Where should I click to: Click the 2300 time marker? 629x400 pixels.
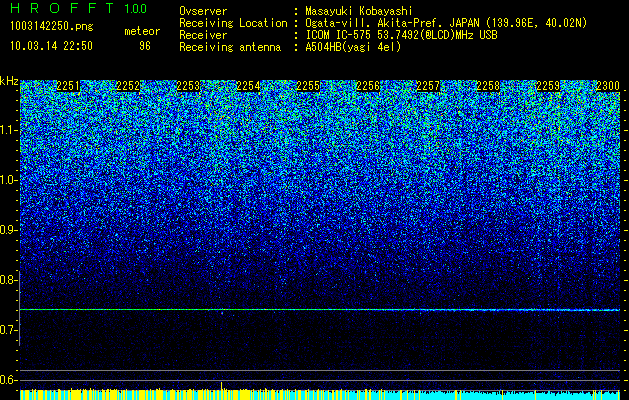coord(608,86)
